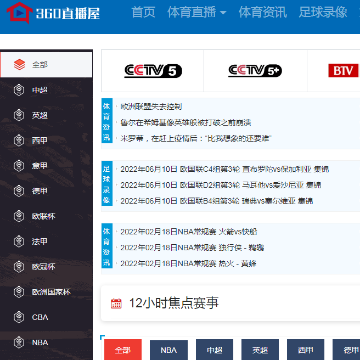The image size is (360, 360).
Task: Open the BTV channel logo
Action: [x=343, y=71]
